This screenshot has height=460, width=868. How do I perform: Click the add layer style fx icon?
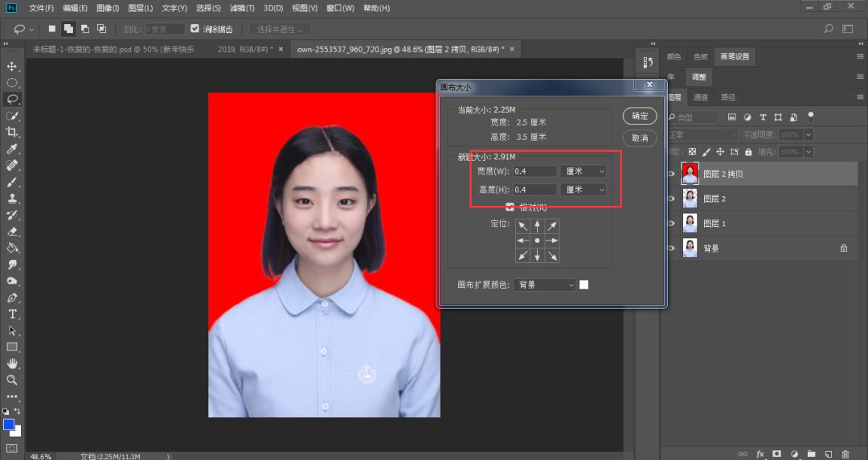click(x=760, y=454)
